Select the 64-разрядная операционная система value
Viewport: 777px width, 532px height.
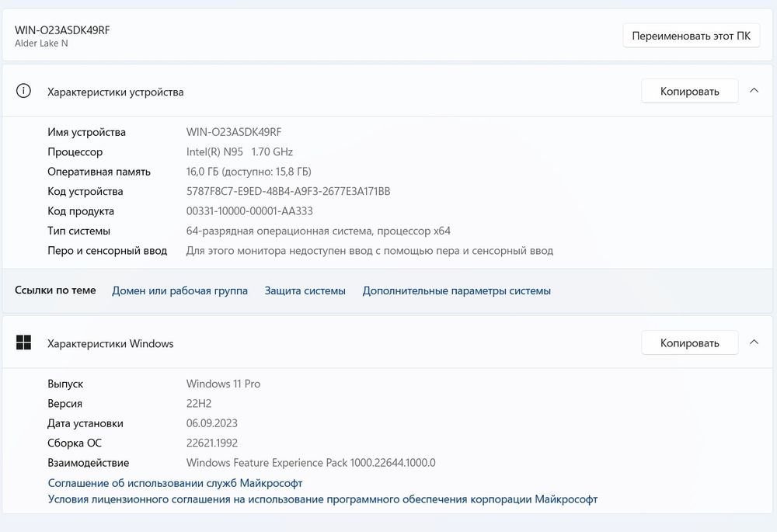tap(318, 231)
